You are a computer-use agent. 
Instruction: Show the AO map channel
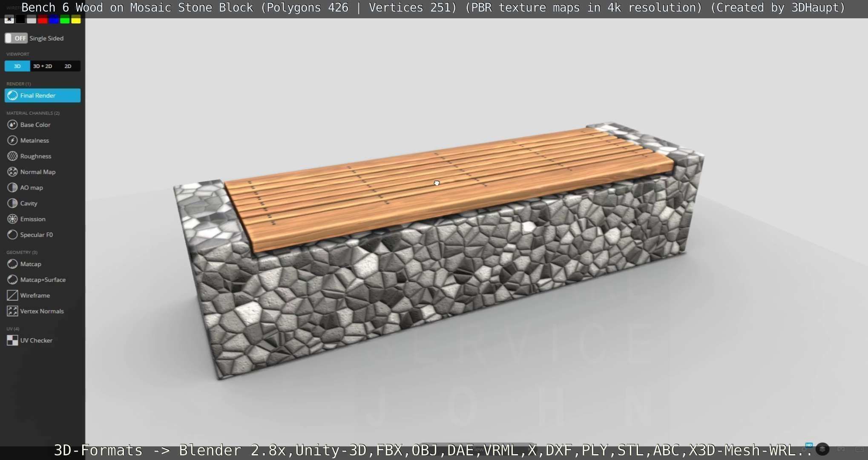point(25,188)
